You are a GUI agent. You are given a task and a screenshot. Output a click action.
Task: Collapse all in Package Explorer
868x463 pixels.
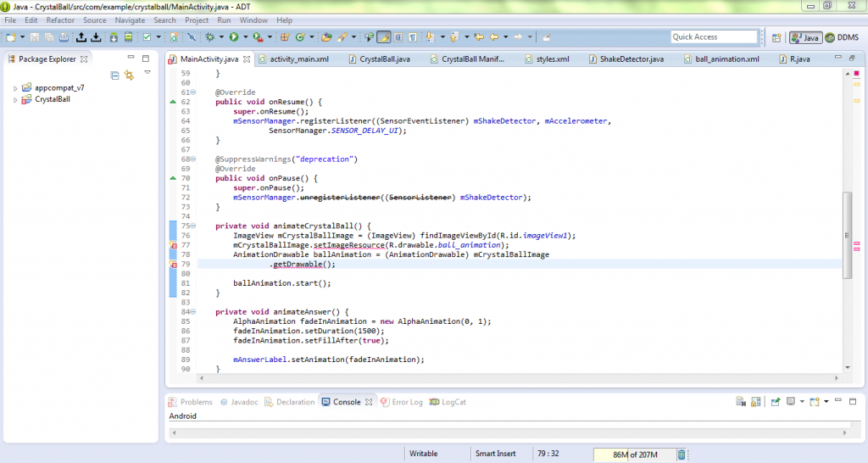point(115,75)
